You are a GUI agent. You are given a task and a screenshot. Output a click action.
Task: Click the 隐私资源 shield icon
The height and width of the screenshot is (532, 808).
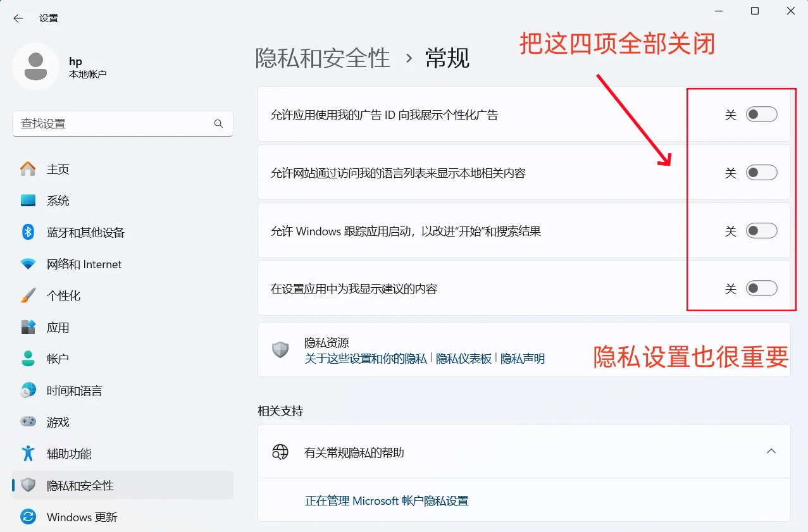tap(280, 350)
